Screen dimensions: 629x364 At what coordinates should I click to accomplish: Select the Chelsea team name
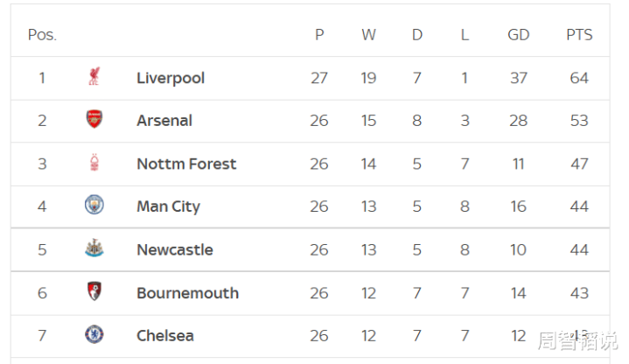click(165, 335)
